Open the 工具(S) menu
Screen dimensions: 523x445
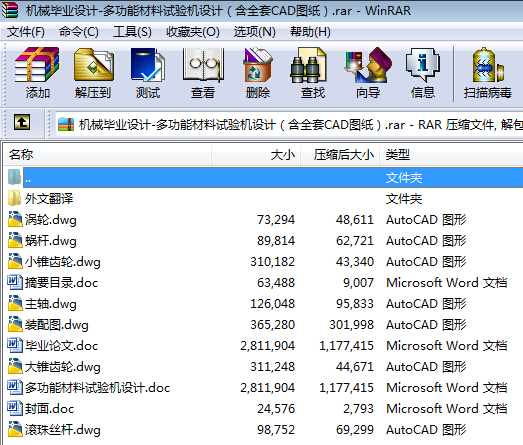(x=132, y=32)
